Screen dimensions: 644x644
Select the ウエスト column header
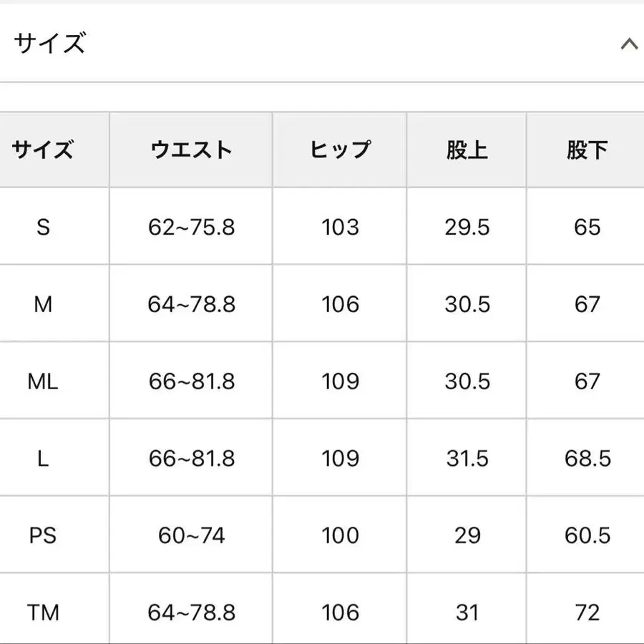pos(191,150)
